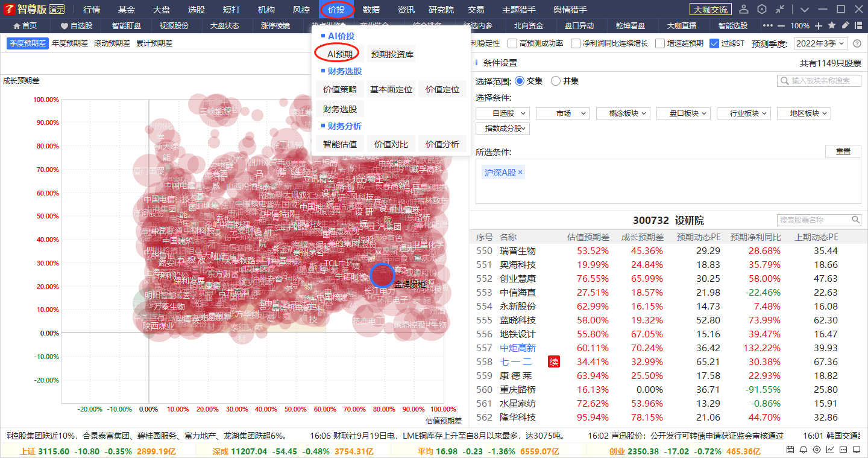Expand the 指数成分股 dropdown
The image size is (868, 458).
pos(503,129)
